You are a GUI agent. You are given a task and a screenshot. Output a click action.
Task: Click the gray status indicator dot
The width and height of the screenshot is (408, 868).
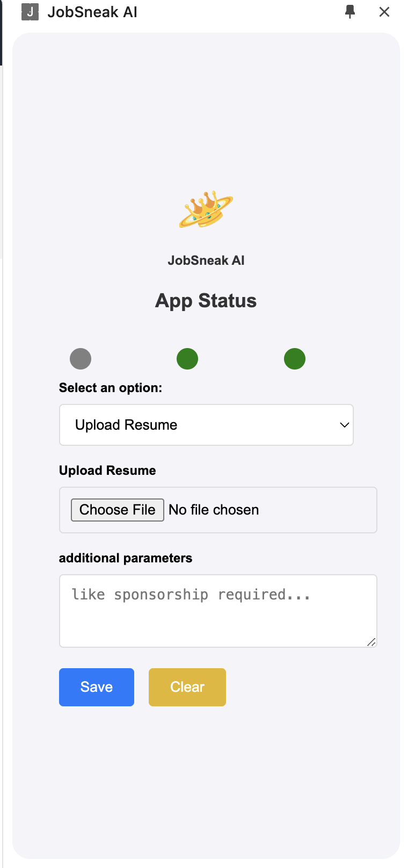click(81, 359)
